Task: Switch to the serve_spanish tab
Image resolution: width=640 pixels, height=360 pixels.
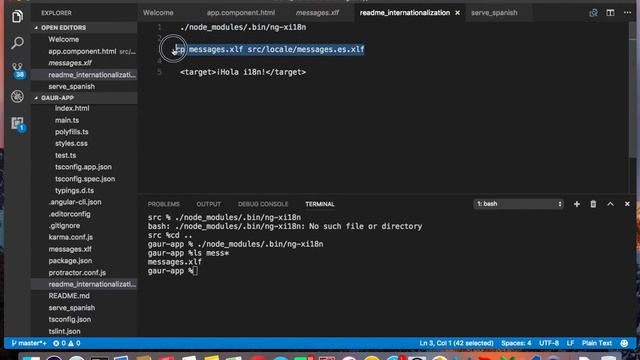Action: [x=494, y=13]
